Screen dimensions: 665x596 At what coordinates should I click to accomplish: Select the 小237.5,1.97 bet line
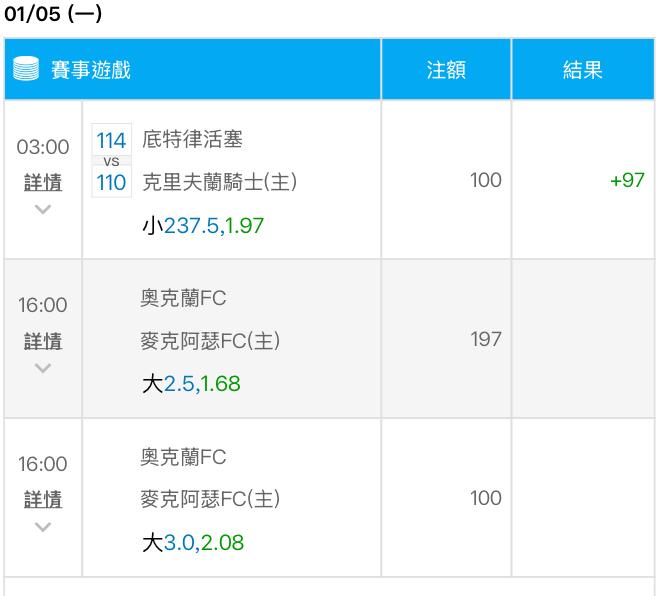pos(202,225)
